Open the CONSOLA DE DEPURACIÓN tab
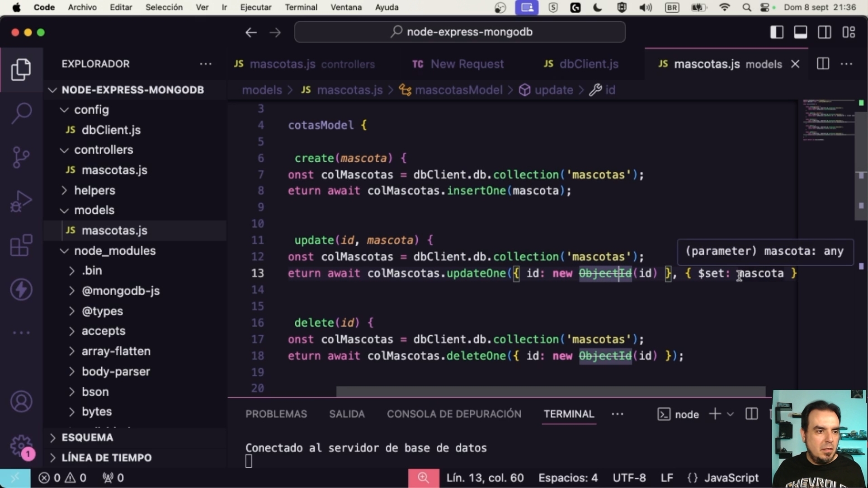 coord(454,414)
